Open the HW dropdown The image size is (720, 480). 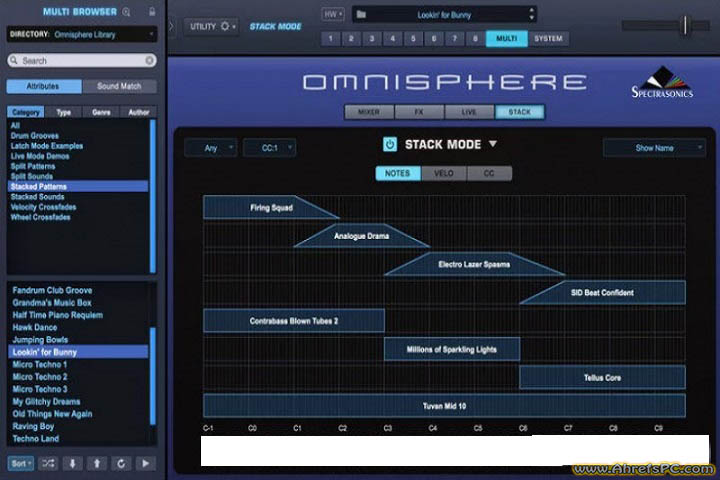[333, 14]
